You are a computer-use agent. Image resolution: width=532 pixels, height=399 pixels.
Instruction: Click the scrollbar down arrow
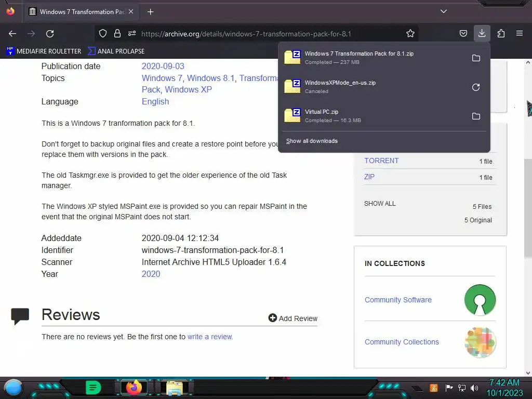point(528,373)
